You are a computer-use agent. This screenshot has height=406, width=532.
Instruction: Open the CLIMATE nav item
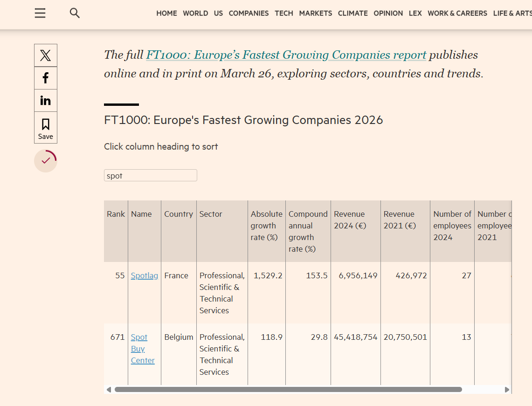pos(353,13)
